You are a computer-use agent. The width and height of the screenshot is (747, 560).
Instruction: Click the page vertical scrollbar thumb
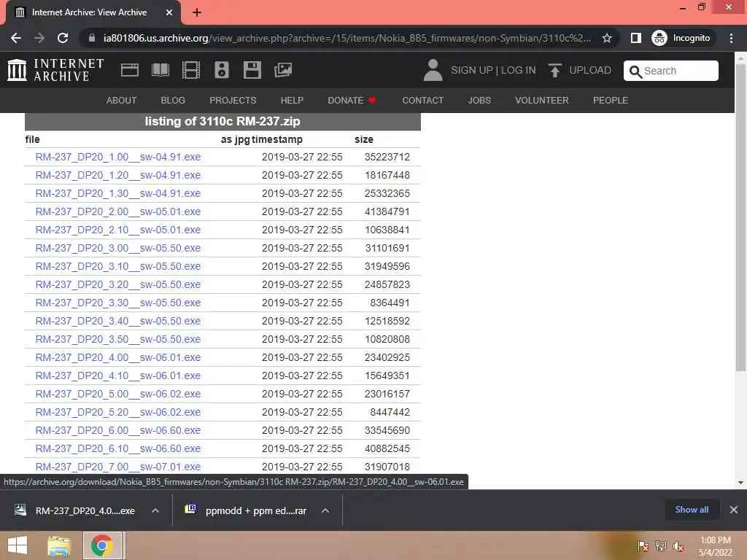coord(740,217)
